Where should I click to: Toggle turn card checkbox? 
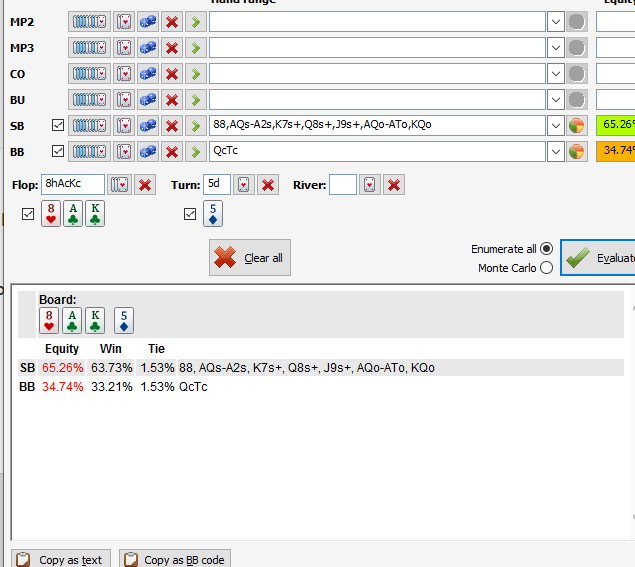(190, 214)
